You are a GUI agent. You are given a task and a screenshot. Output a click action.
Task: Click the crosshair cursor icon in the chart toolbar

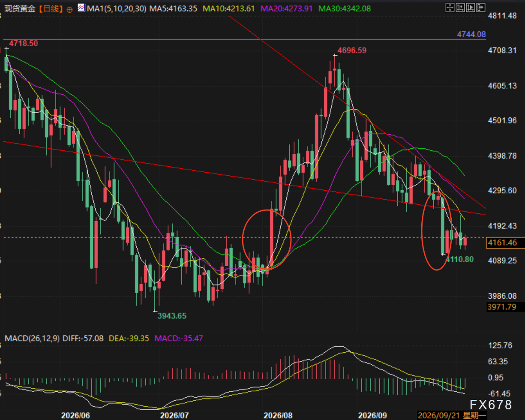pos(450,7)
